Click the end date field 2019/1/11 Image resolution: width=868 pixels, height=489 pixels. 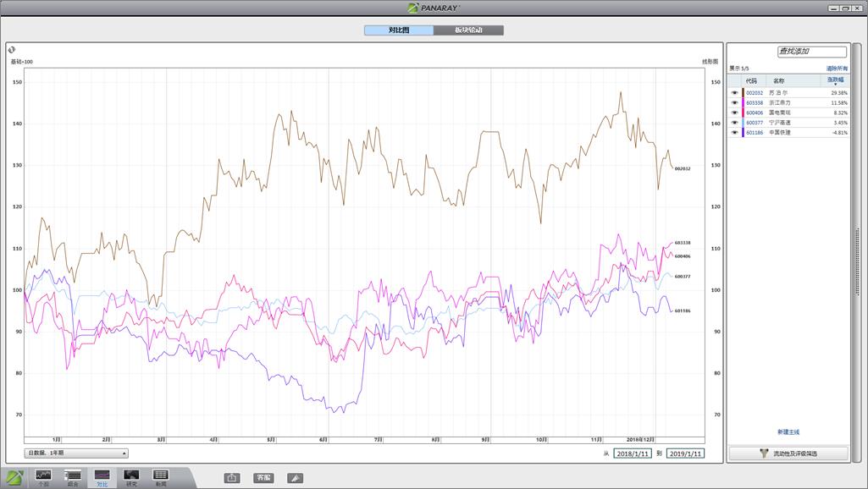(x=685, y=453)
